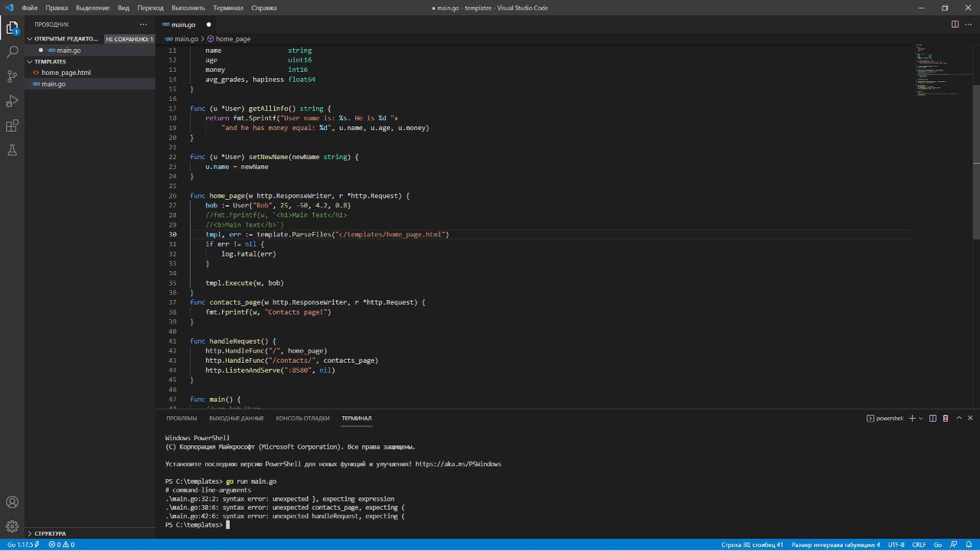Click the CRLF line ending indicator
980x551 pixels.
pyautogui.click(x=919, y=545)
